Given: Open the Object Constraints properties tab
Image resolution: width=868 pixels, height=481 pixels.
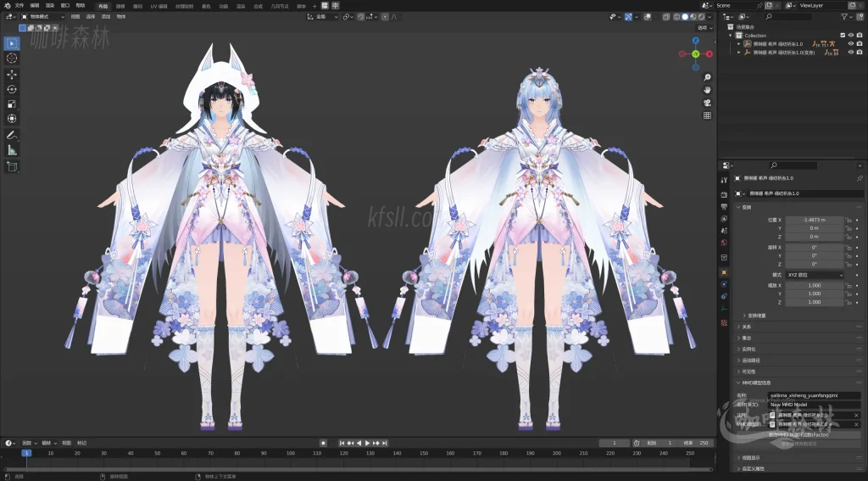Looking at the screenshot, I should coord(724,296).
